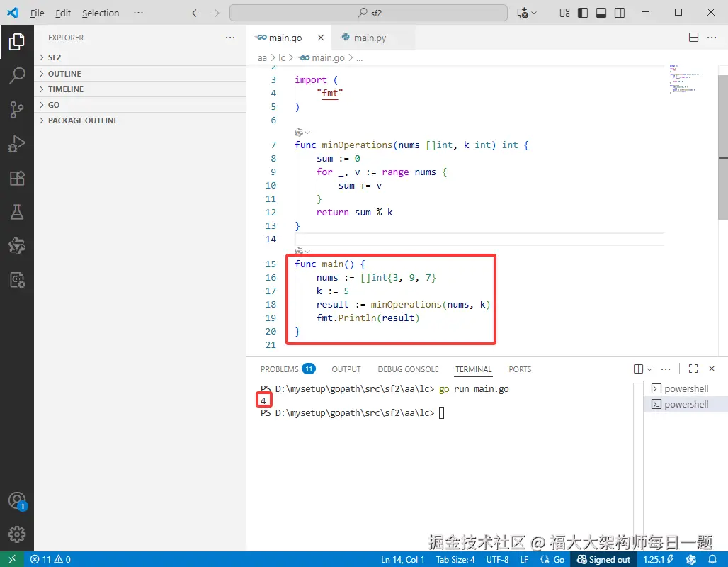Viewport: 728px width, 567px height.
Task: Toggle the secondary side bar
Action: (620, 13)
